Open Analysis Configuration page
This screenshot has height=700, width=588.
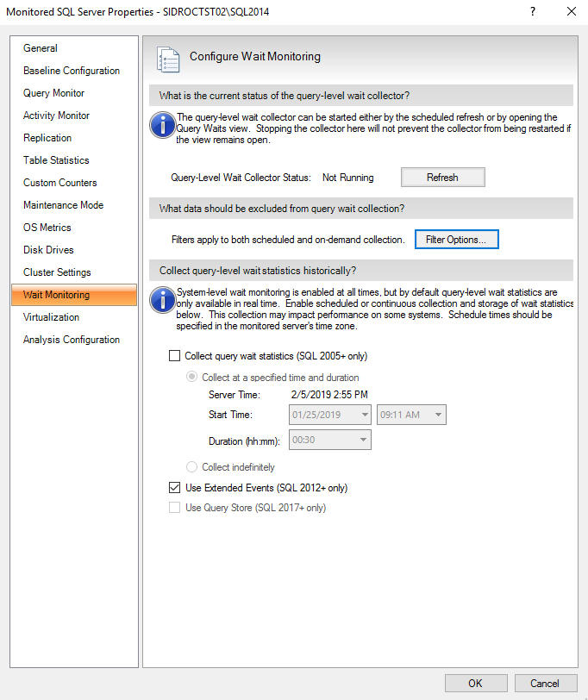pos(72,340)
